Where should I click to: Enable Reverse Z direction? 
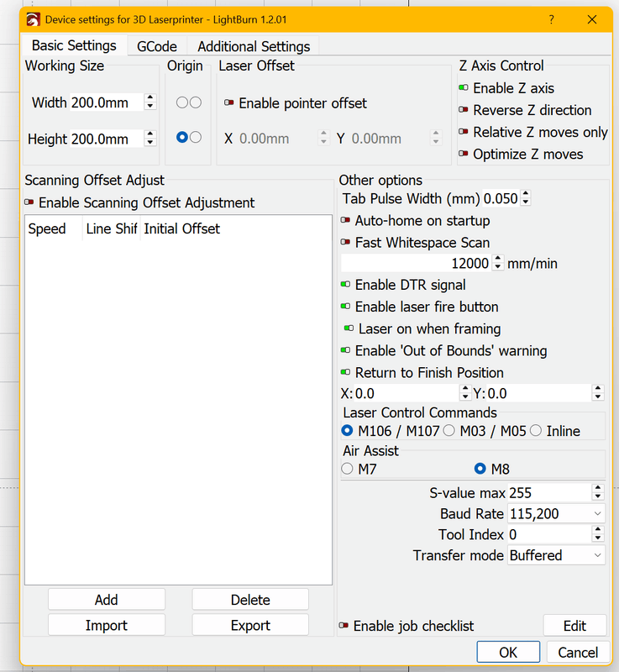point(463,110)
